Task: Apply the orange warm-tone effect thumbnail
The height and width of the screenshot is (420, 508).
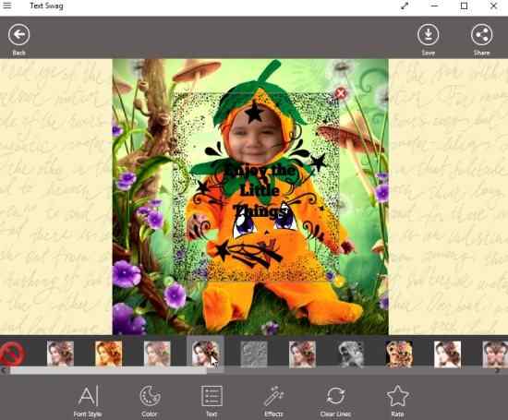Action: pyautogui.click(x=109, y=354)
